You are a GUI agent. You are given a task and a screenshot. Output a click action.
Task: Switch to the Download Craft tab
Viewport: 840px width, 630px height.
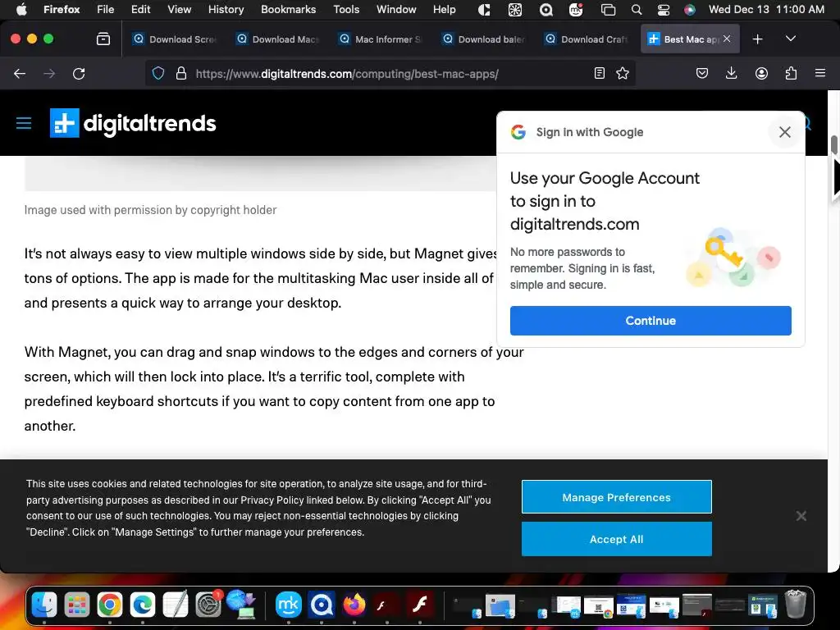point(586,39)
